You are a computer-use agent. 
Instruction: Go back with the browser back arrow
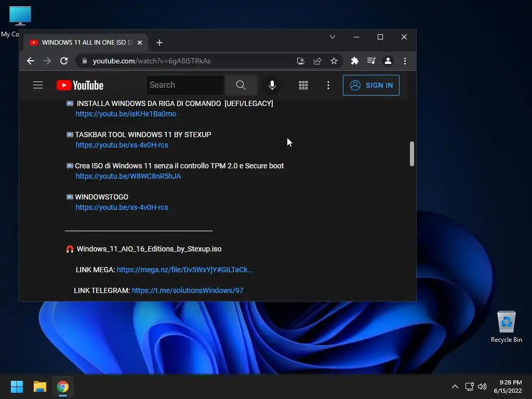31,61
